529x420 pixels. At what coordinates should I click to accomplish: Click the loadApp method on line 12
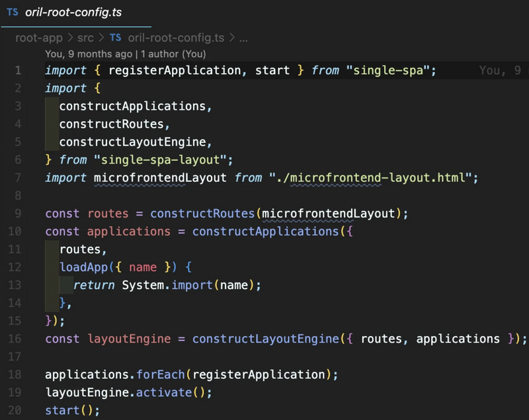coord(84,267)
